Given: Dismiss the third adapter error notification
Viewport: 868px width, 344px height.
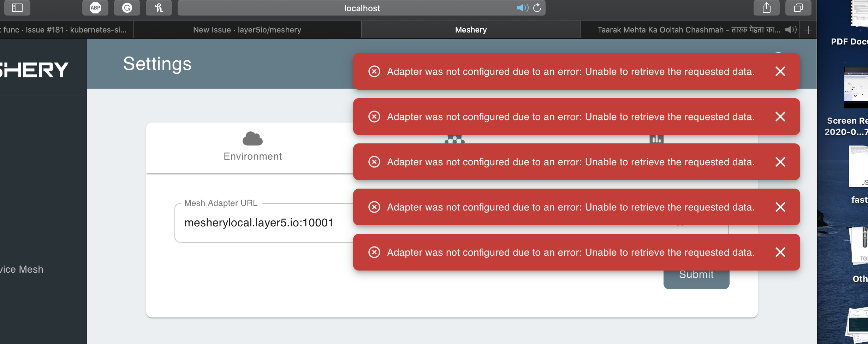Looking at the screenshot, I should (780, 162).
